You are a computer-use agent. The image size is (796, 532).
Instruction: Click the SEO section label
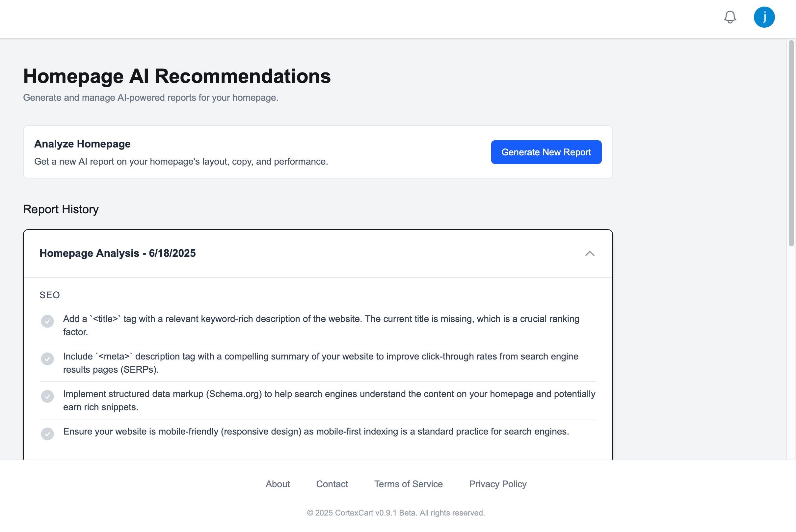click(49, 295)
